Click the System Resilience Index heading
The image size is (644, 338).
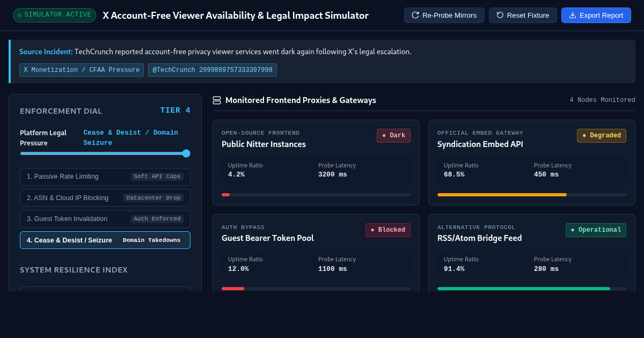pyautogui.click(x=74, y=270)
